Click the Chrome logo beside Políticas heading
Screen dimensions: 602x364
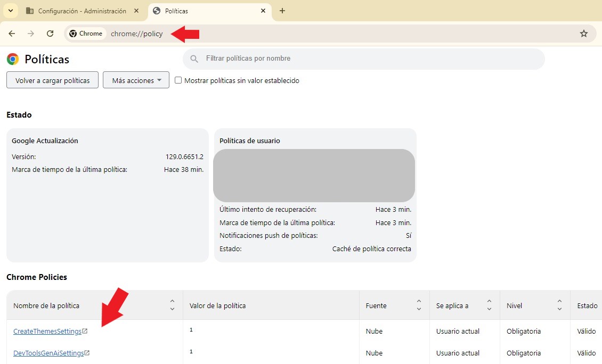pyautogui.click(x=13, y=59)
